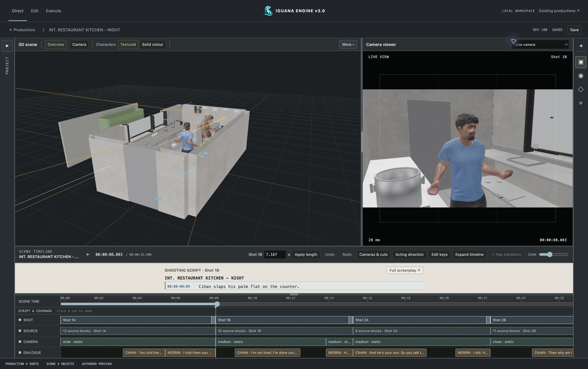Open the Execute tab
This screenshot has height=369, width=588.
tap(53, 11)
